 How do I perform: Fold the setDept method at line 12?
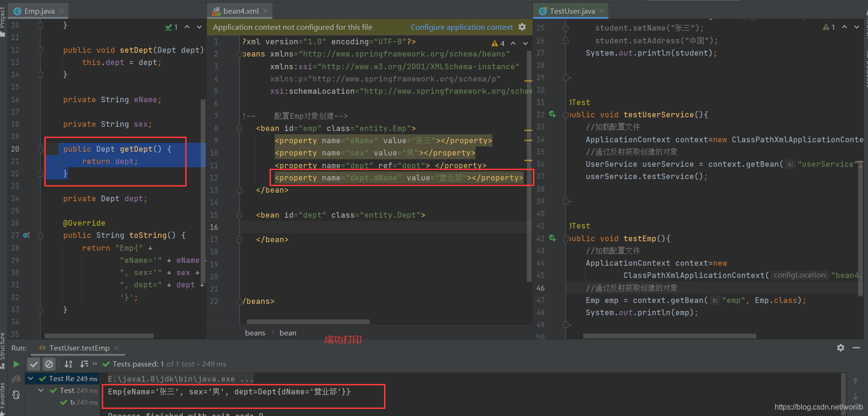[41, 50]
